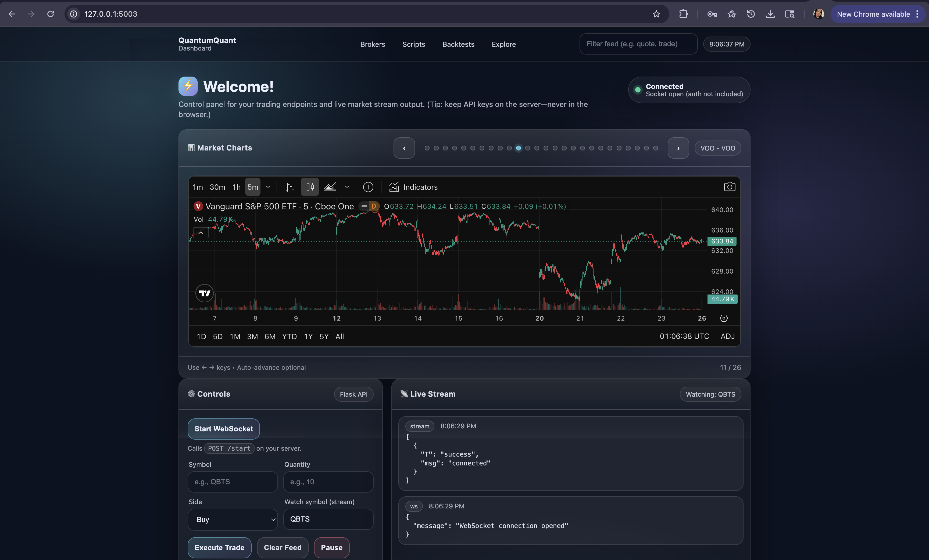Open chart settings gear near time axis
This screenshot has width=929, height=560.
click(724, 318)
